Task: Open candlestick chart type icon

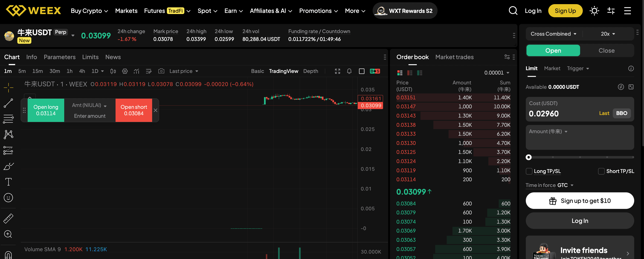Action: point(113,71)
